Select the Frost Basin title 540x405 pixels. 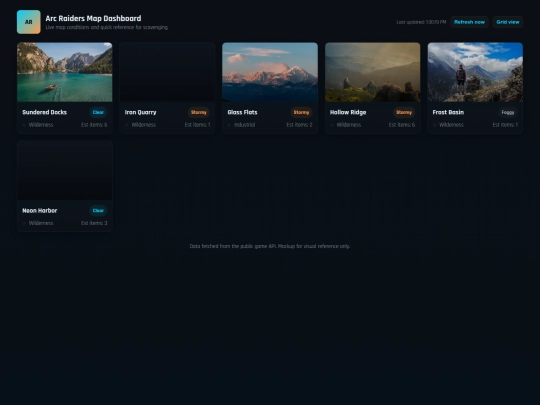448,112
